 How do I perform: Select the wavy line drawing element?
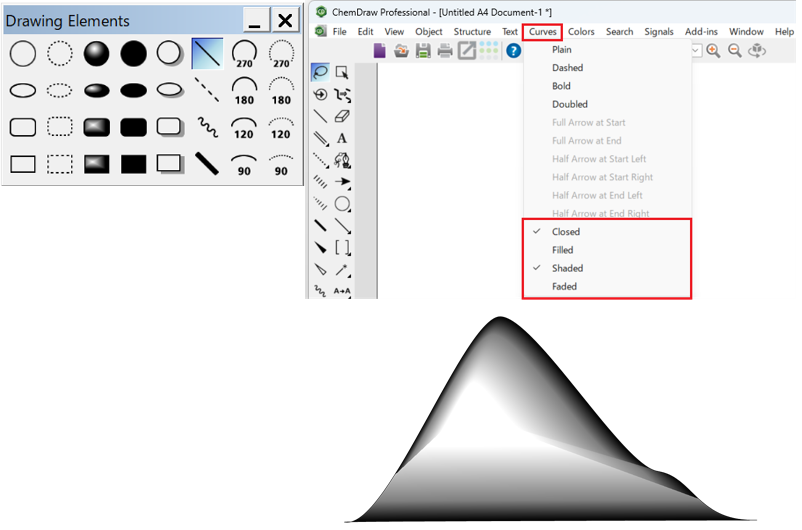point(207,127)
